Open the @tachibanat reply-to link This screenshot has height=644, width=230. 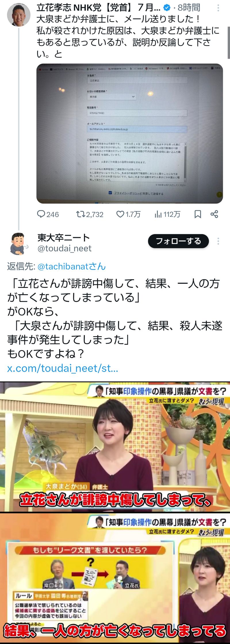(72, 266)
